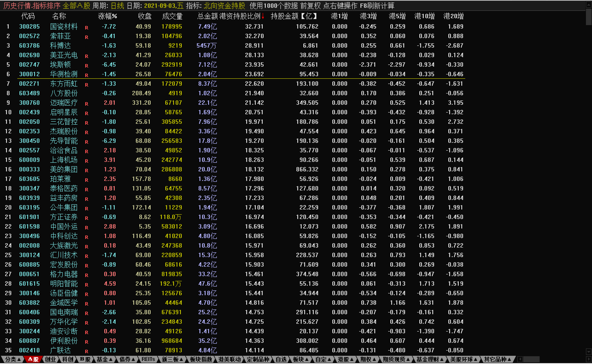The width and height of the screenshot is (592, 364).
Task: Click the R marker on 迈瑞医疗 row
Action: coord(87,104)
